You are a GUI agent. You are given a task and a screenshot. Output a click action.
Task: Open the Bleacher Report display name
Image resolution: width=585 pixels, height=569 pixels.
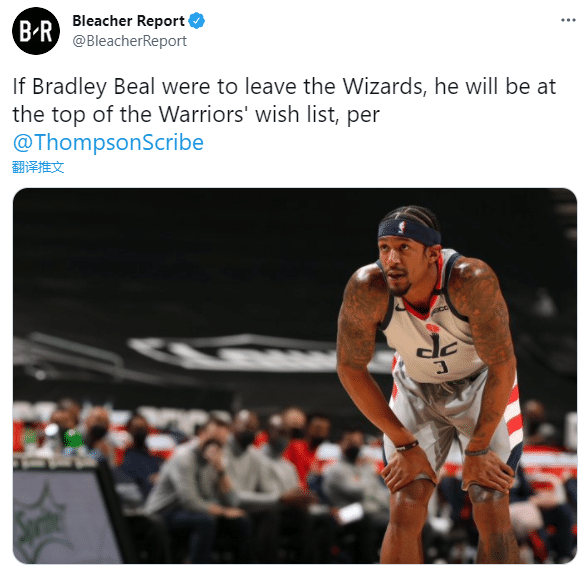(128, 21)
